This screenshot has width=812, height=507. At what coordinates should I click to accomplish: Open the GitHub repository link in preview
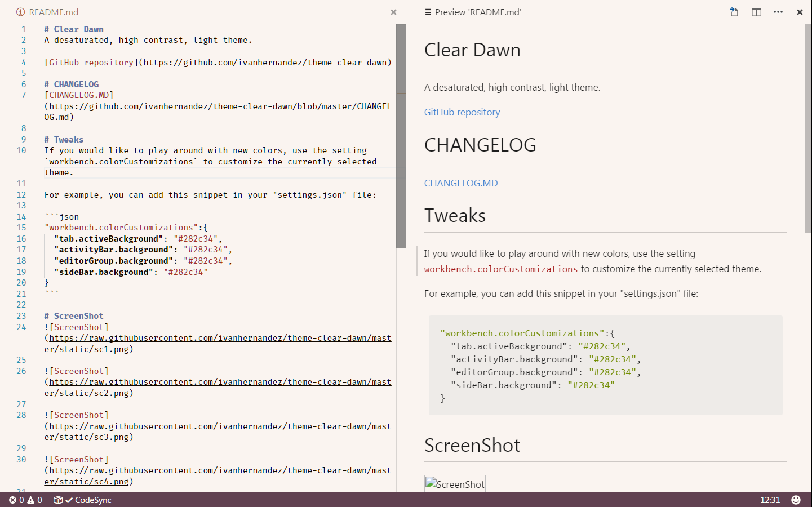click(462, 112)
